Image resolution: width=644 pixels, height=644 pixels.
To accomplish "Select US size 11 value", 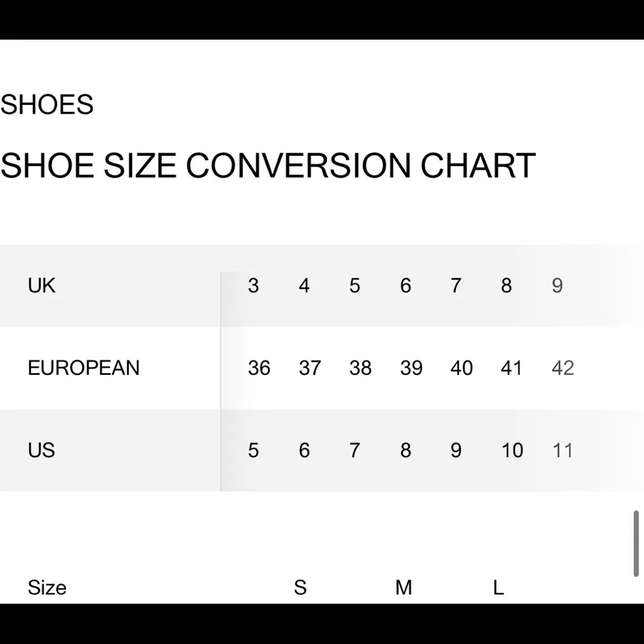I will tap(563, 450).
